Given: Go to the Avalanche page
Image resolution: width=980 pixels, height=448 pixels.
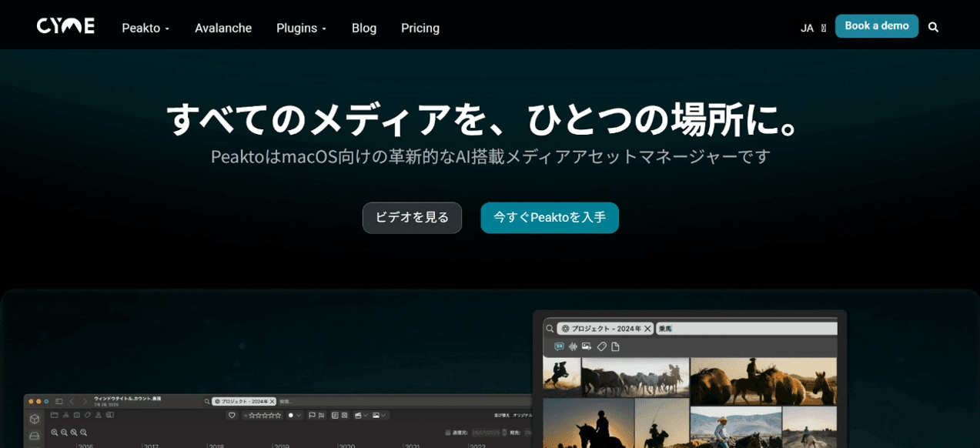Looking at the screenshot, I should click(223, 28).
